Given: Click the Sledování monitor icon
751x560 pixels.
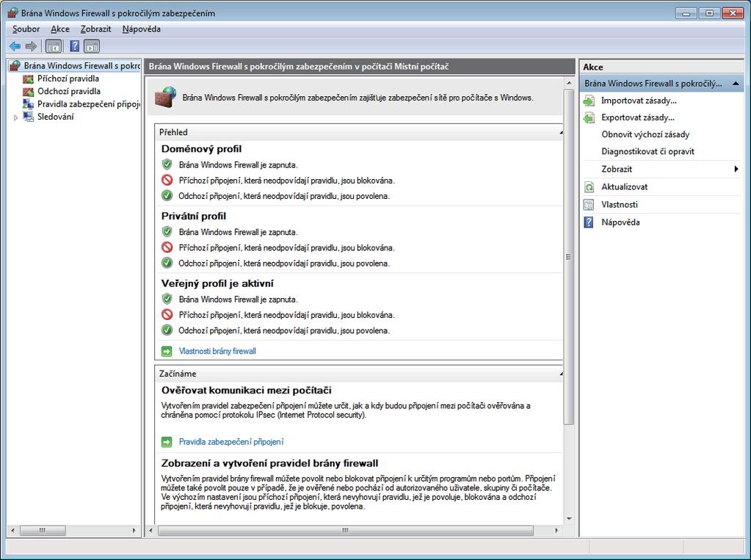Looking at the screenshot, I should (x=28, y=117).
